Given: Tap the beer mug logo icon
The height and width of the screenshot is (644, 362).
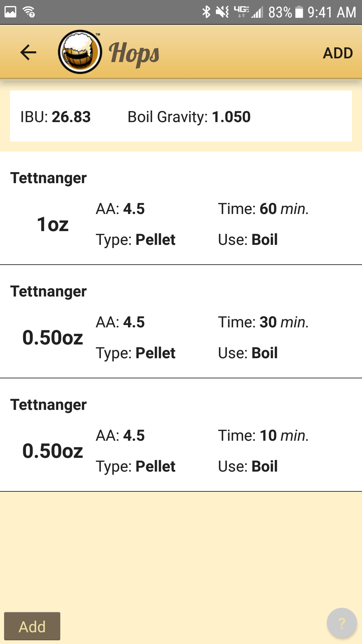Looking at the screenshot, I should point(80,52).
